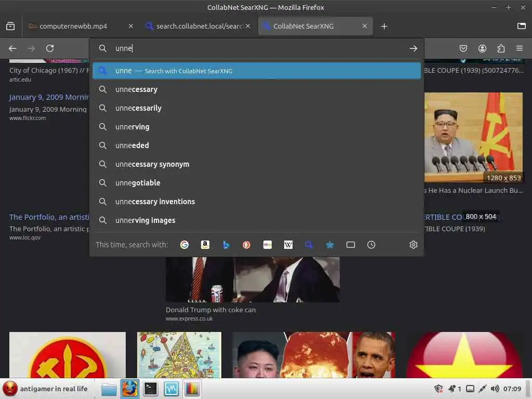The image size is (532, 399).
Task: Choose 'unne — Search with CollabNet SearXNG'
Action: (257, 71)
